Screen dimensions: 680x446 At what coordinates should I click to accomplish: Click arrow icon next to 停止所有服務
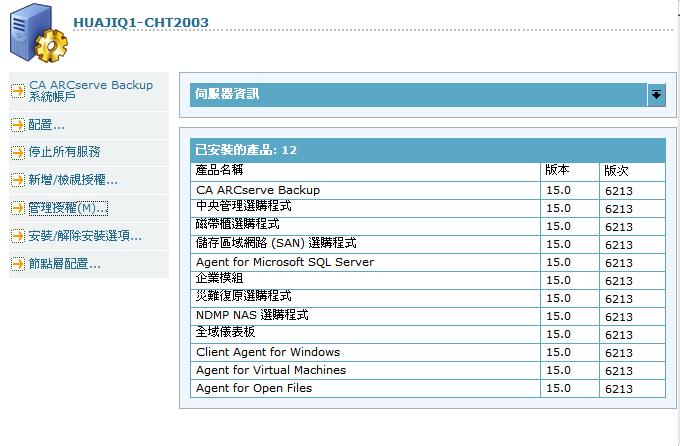(x=18, y=152)
